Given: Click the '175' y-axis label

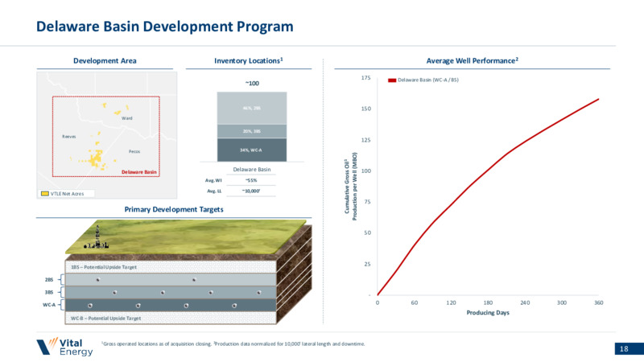Looking at the screenshot, I should (366, 77).
